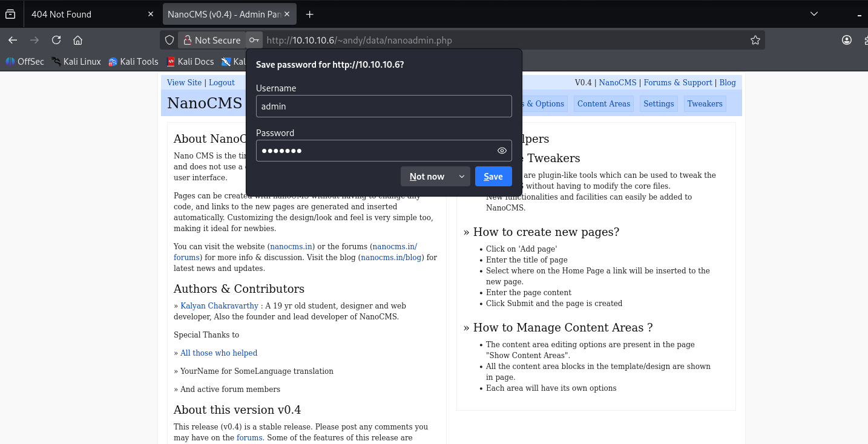Click the Not now button
Image resolution: width=868 pixels, height=444 pixels.
coord(427,177)
